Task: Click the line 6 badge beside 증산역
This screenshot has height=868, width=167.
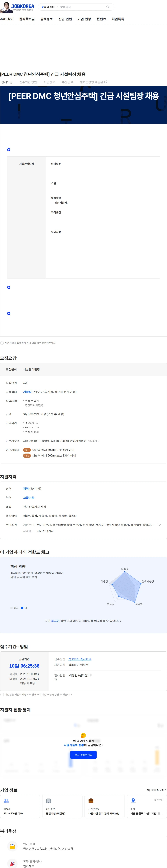Action: pos(27,450)
